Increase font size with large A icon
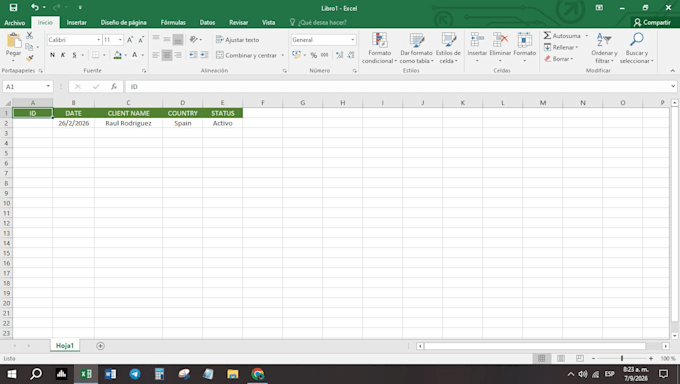The width and height of the screenshot is (680, 384). [x=130, y=40]
